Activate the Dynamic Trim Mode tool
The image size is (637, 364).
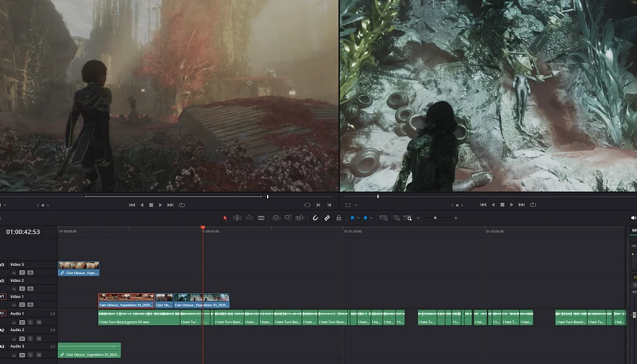pos(250,218)
